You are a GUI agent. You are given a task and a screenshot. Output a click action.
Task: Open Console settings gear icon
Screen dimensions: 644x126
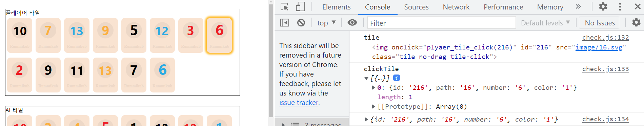pos(636,23)
